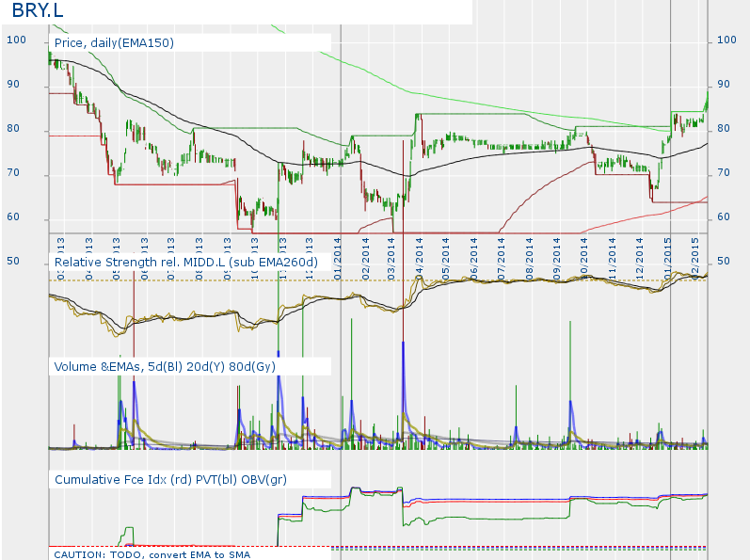
Task: Click the 11/2014 date axis label
Action: (x=613, y=258)
